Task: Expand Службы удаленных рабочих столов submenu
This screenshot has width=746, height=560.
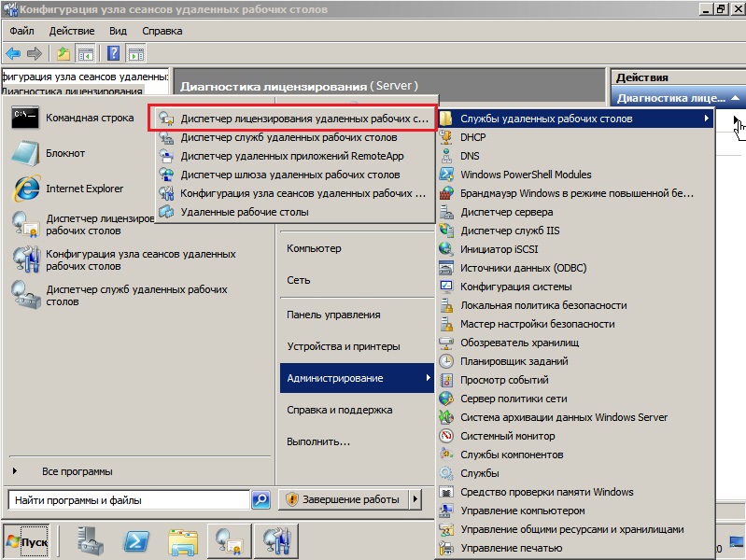Action: [576, 118]
